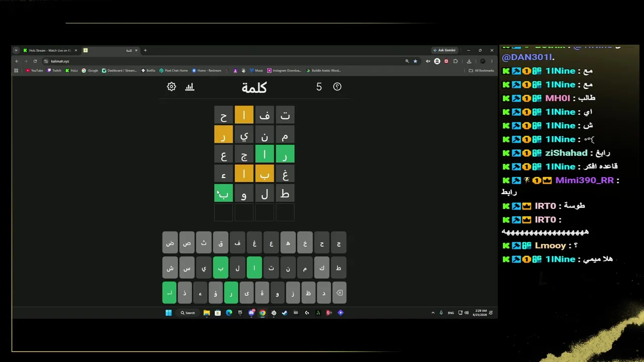Viewport: 644px width, 362px height.
Task: Open the Google bookmark
Action: (x=90, y=70)
